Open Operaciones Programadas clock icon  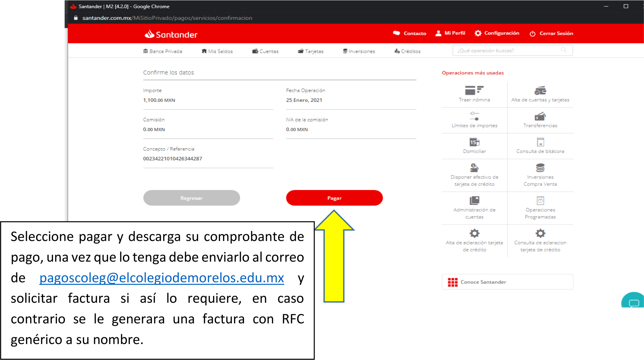[x=540, y=201]
